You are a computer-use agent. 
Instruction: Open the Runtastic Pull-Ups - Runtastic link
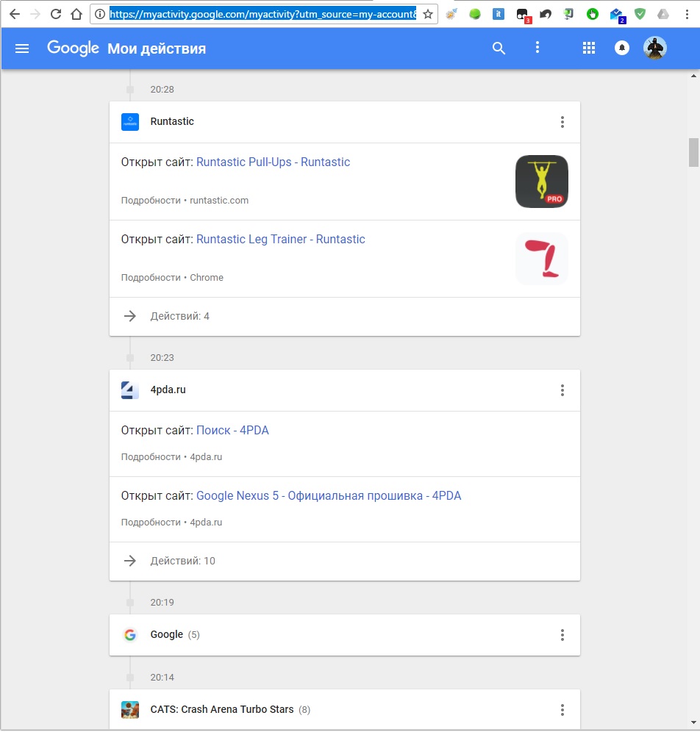point(273,162)
